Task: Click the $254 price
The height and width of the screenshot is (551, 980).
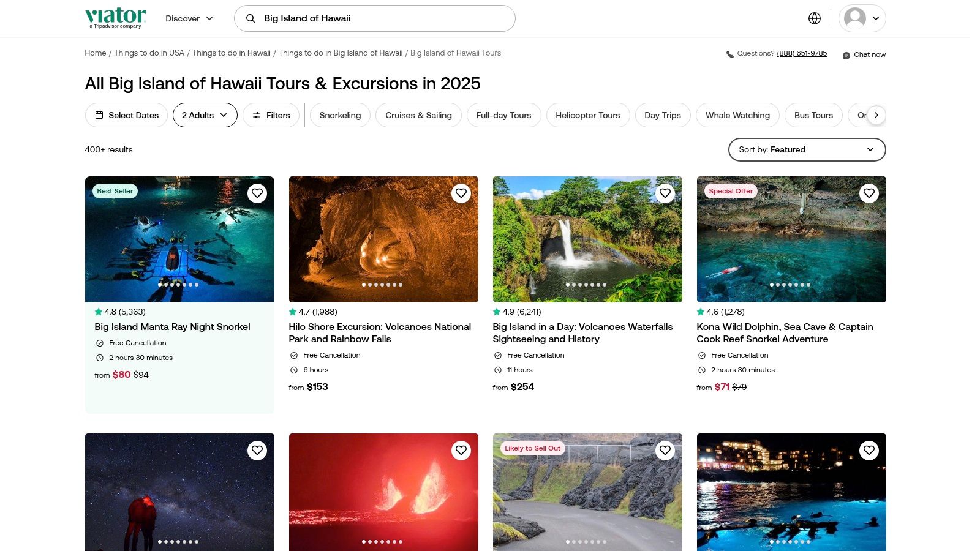Action: tap(522, 387)
